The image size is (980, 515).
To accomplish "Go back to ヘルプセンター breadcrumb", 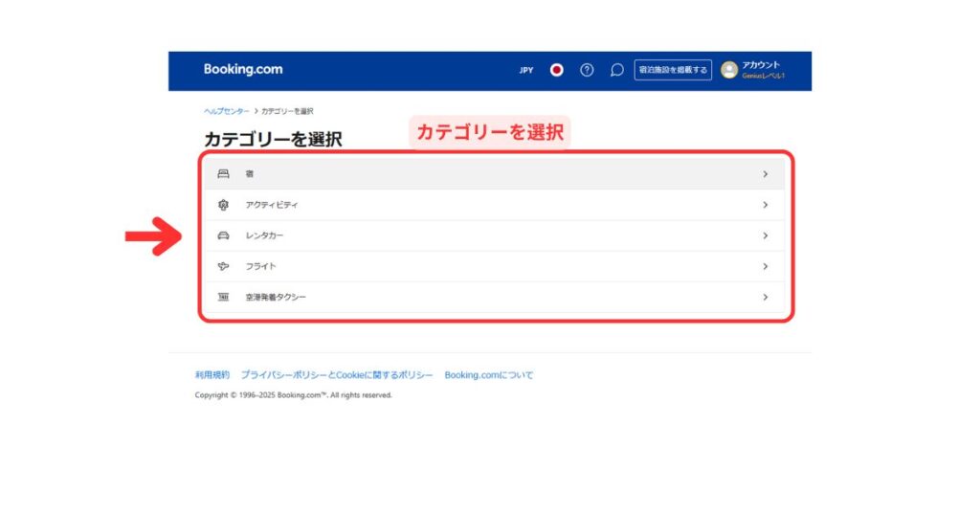I will coord(226,111).
